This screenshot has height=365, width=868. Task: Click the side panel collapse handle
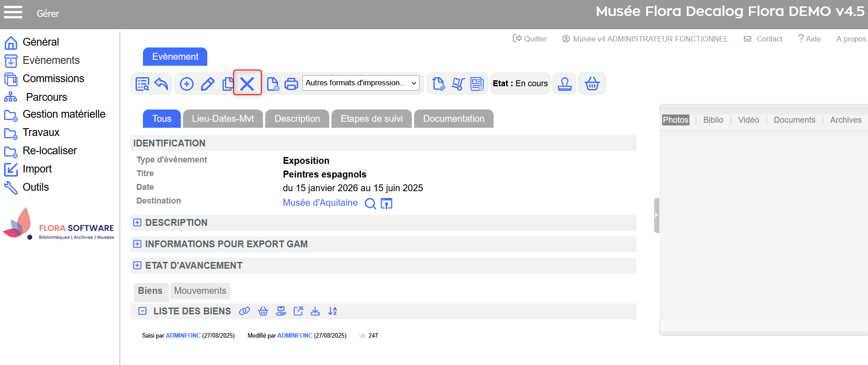[x=657, y=215]
